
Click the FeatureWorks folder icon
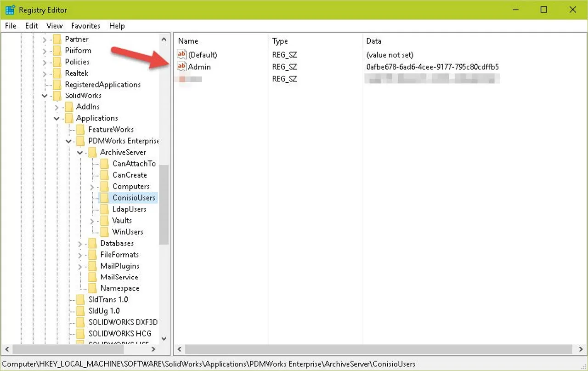[x=81, y=130]
